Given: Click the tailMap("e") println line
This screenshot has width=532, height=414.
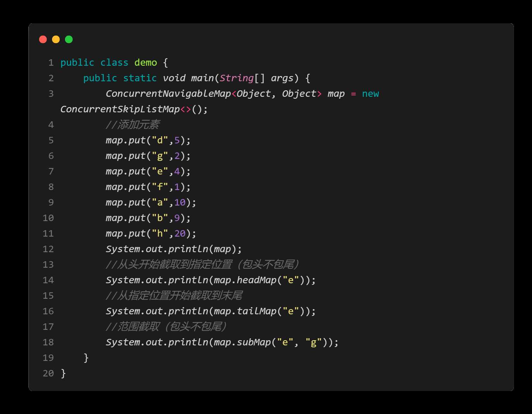Looking at the screenshot, I should [211, 311].
